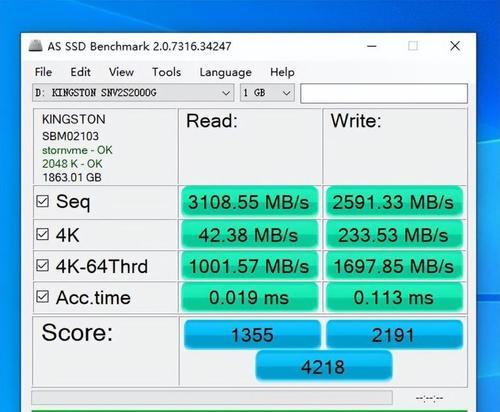Click the total score 4218 box
This screenshot has width=500, height=412.
[324, 366]
